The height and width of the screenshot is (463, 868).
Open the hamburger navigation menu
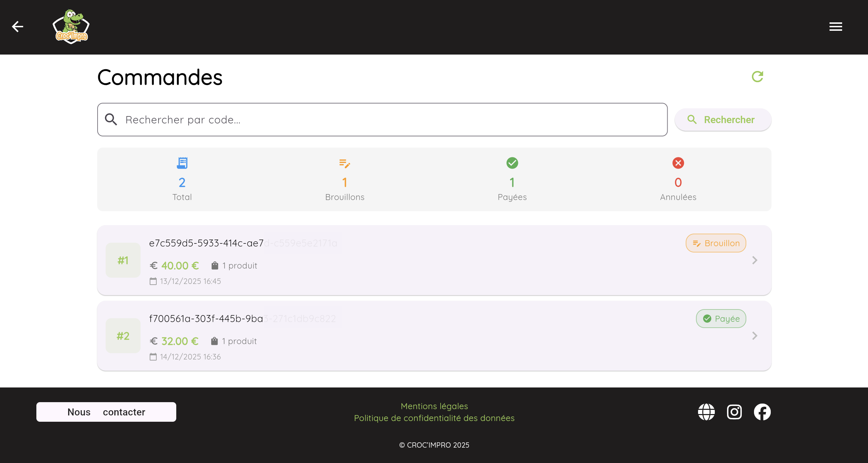[x=836, y=26]
